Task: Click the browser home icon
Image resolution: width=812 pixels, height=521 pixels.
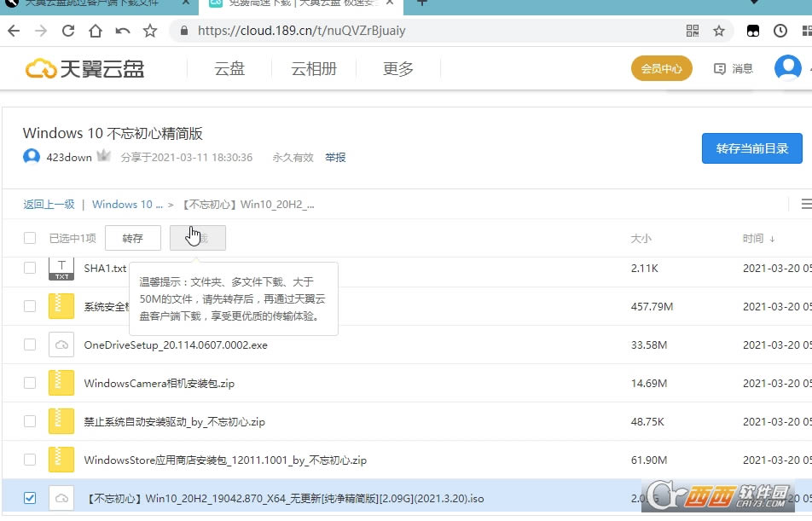Action: (96, 31)
